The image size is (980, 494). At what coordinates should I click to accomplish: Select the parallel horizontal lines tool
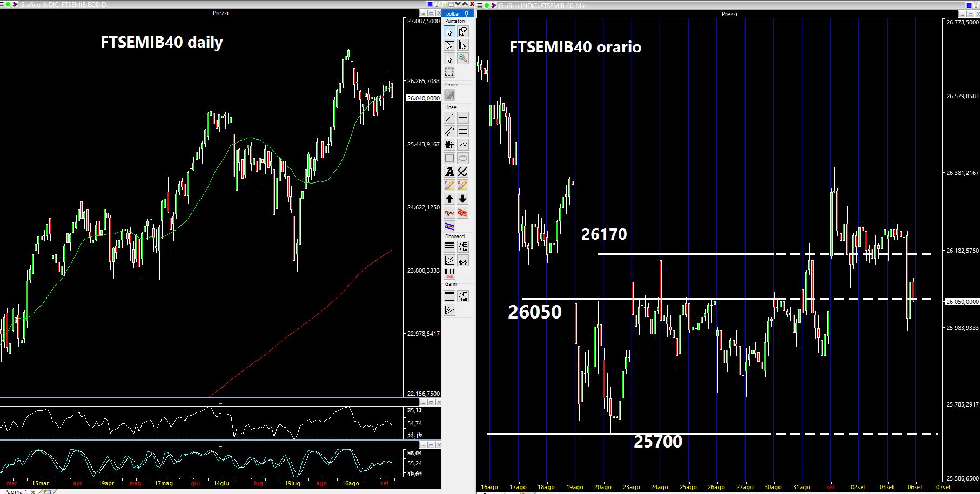tap(463, 131)
